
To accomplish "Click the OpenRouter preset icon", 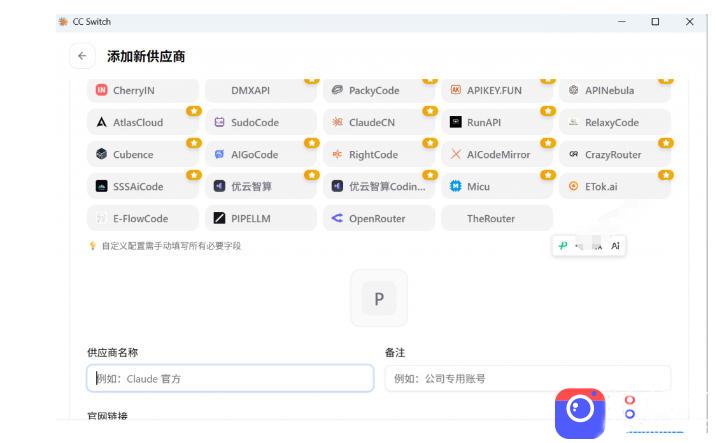I will (x=337, y=218).
